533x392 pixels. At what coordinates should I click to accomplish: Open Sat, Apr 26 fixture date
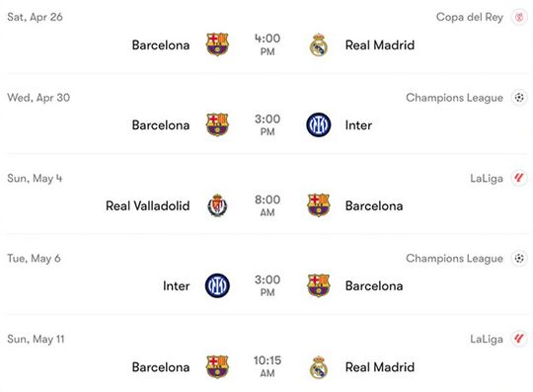tap(35, 17)
